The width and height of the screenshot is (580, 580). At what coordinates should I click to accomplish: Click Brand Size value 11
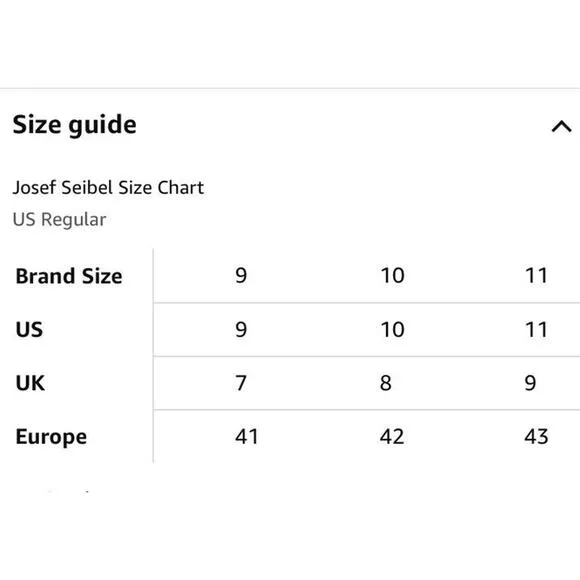[x=536, y=276]
